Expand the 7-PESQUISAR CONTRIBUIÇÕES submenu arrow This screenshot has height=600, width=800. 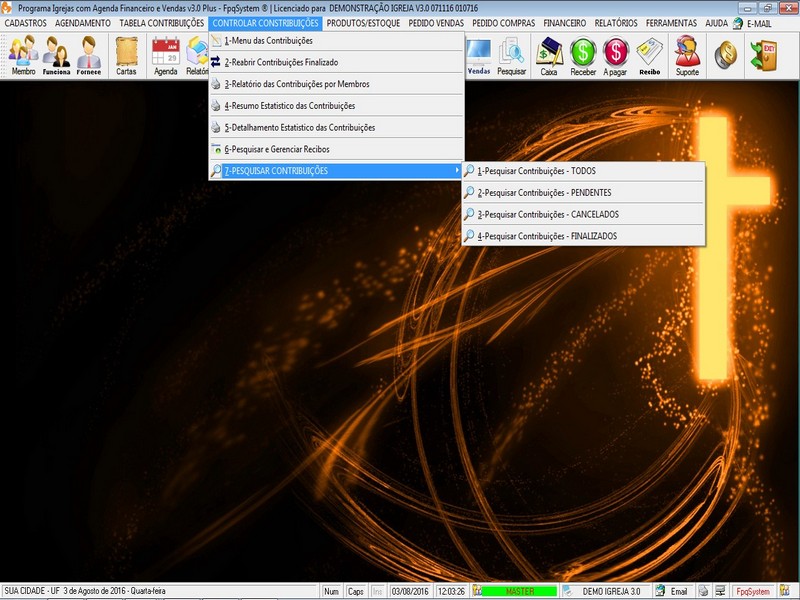457,170
